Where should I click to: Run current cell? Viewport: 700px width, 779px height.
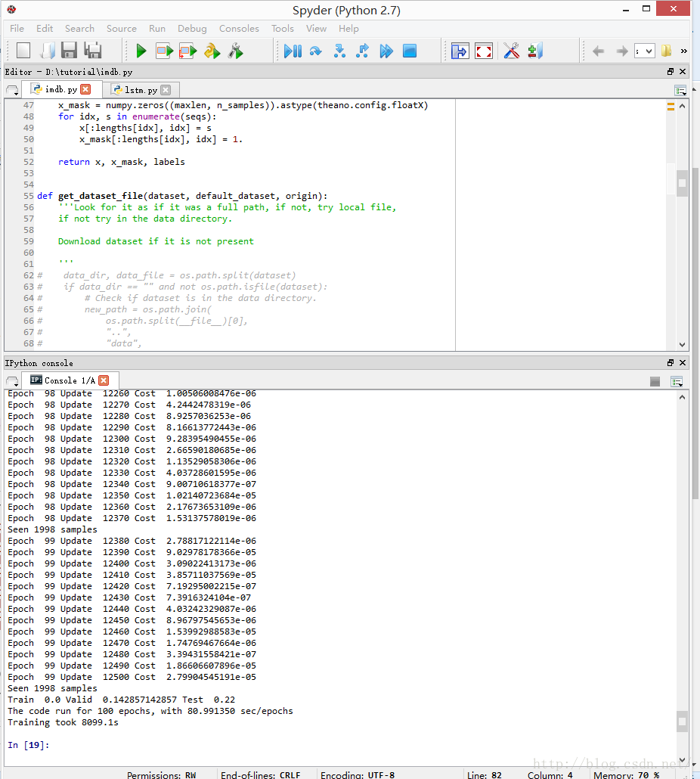point(164,51)
